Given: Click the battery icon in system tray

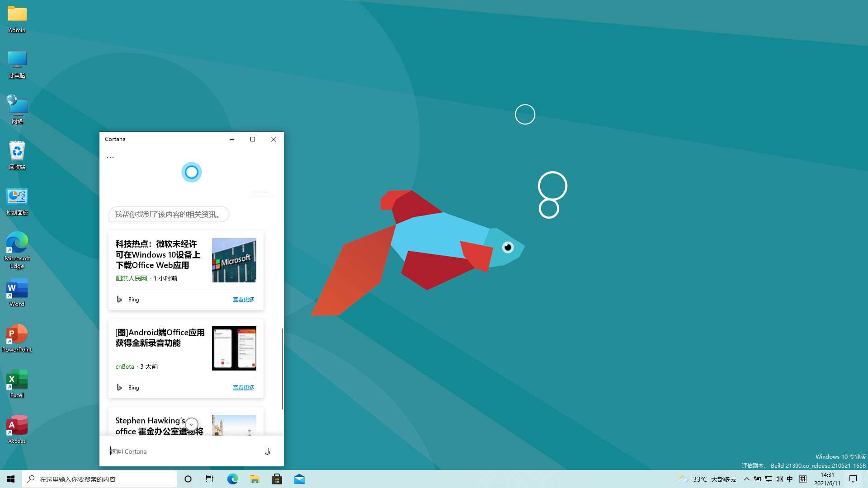Looking at the screenshot, I should [758, 479].
